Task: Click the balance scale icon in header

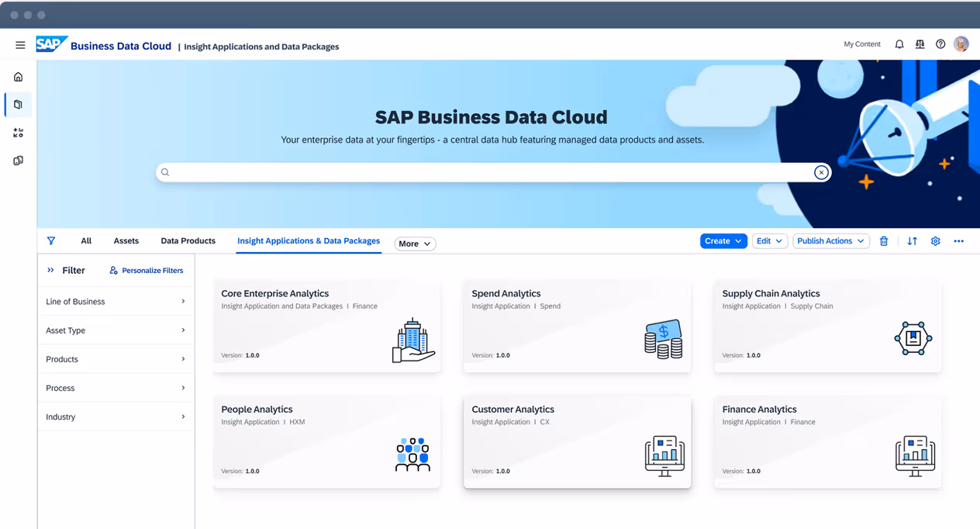Action: pos(920,44)
